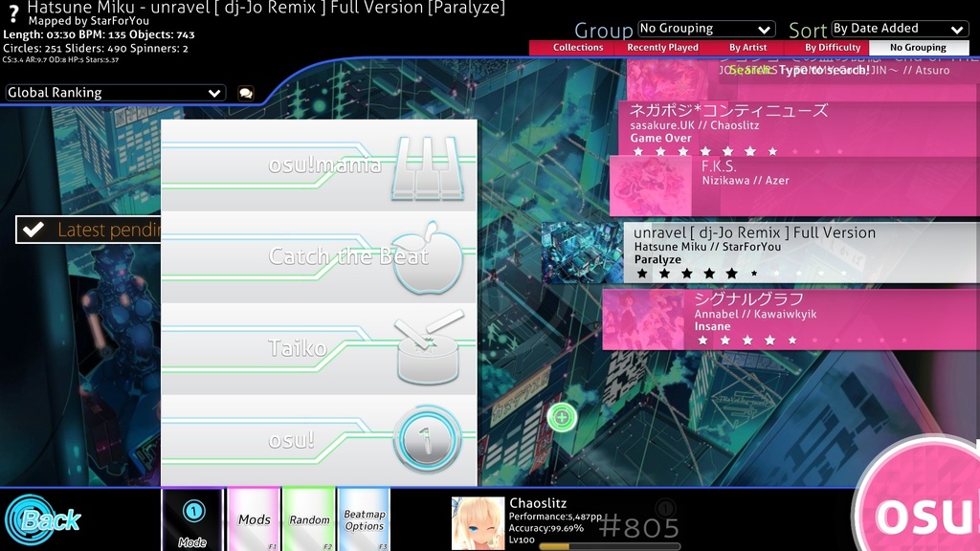Image resolution: width=980 pixels, height=551 pixels.
Task: Click the Random beatmap button
Action: tap(309, 519)
